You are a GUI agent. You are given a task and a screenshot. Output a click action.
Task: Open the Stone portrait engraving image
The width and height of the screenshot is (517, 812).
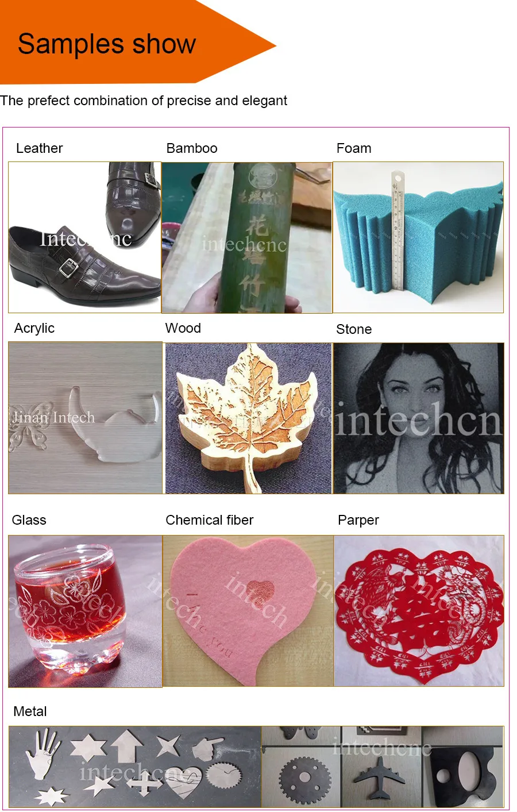(419, 418)
